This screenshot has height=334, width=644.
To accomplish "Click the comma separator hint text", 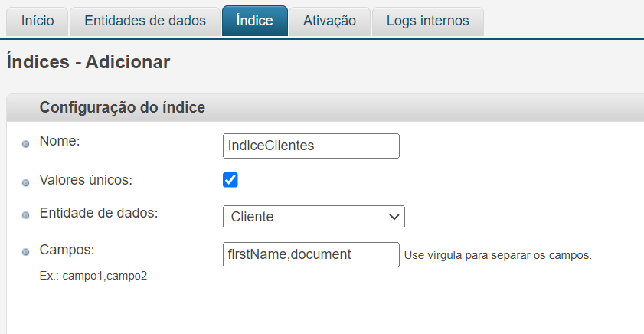I will 498,255.
